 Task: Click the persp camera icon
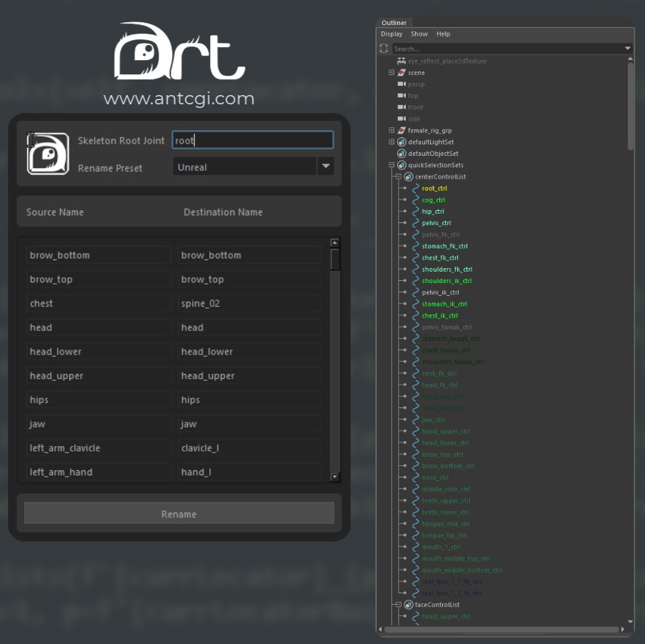pos(401,84)
